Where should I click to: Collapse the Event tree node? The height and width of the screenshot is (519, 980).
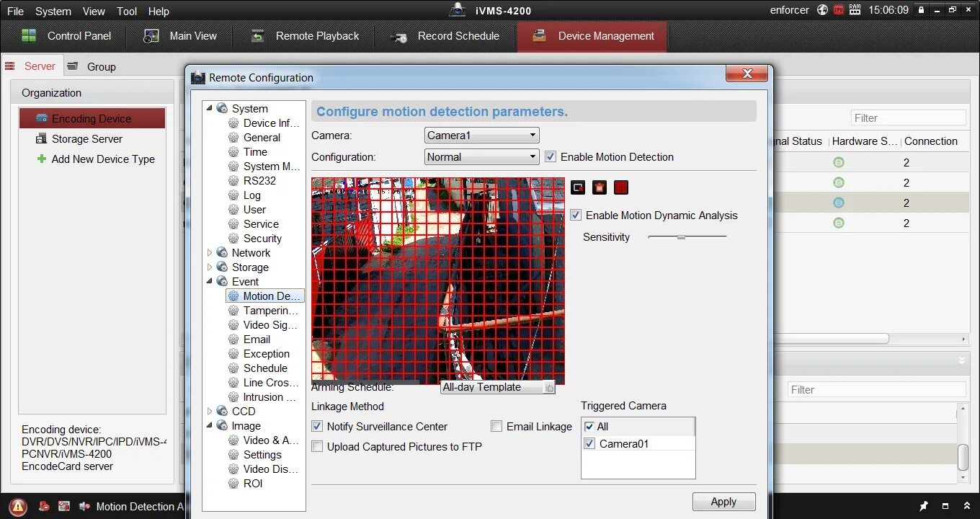210,281
